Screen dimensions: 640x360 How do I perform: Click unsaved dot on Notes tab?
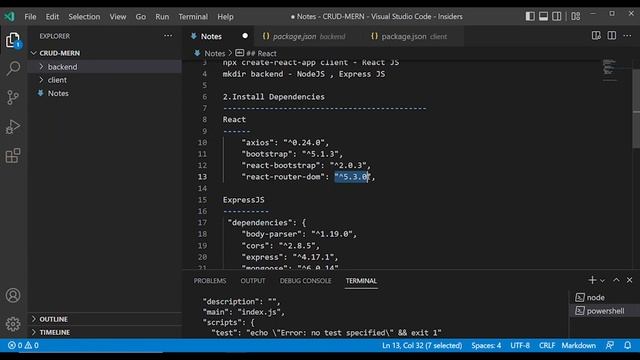coord(245,36)
